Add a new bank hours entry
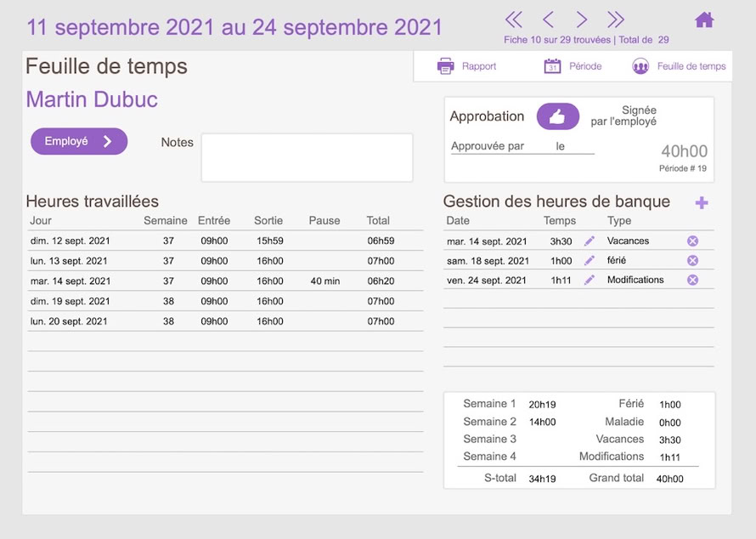 [x=702, y=202]
